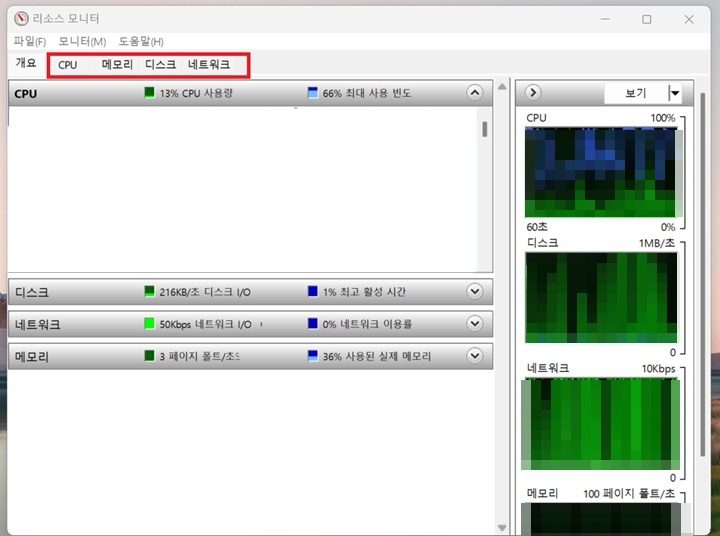Open the 파일(F) menu
Viewport: 720px width, 536px height.
tap(29, 41)
